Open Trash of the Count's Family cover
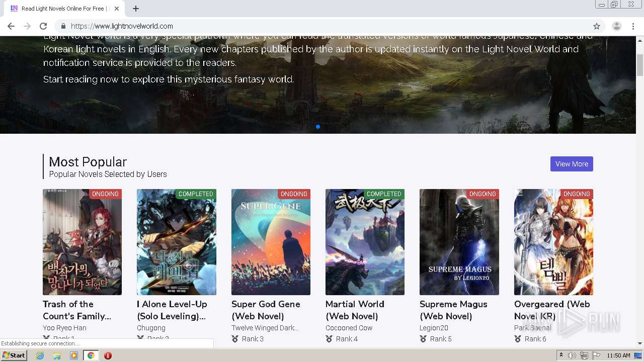Viewport: 644px width, 362px height. point(82,242)
